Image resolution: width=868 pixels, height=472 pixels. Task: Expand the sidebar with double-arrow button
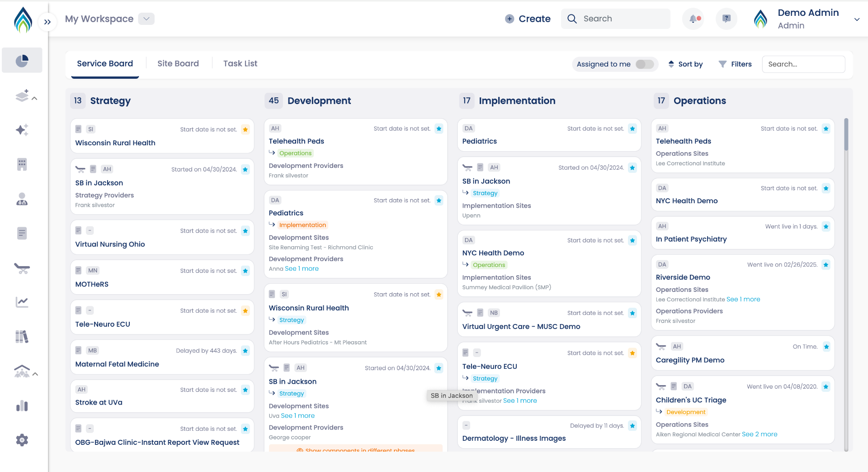[x=47, y=22]
